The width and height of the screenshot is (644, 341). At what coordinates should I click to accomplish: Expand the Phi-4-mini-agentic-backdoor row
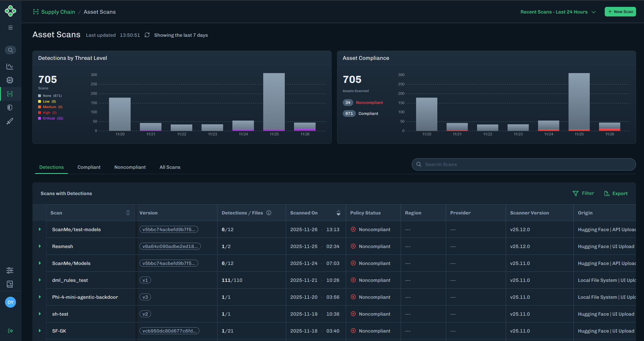[40, 297]
